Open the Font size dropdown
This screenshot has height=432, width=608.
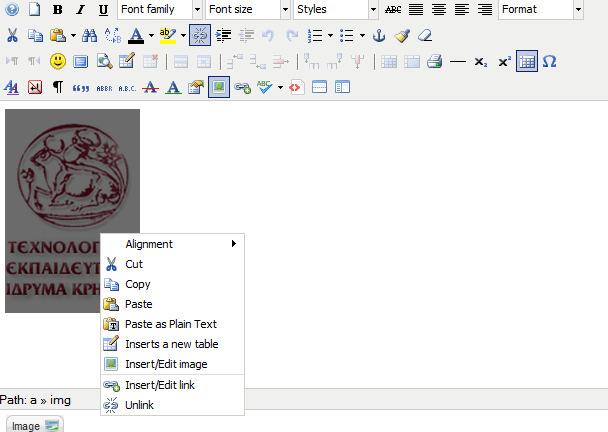pos(248,9)
